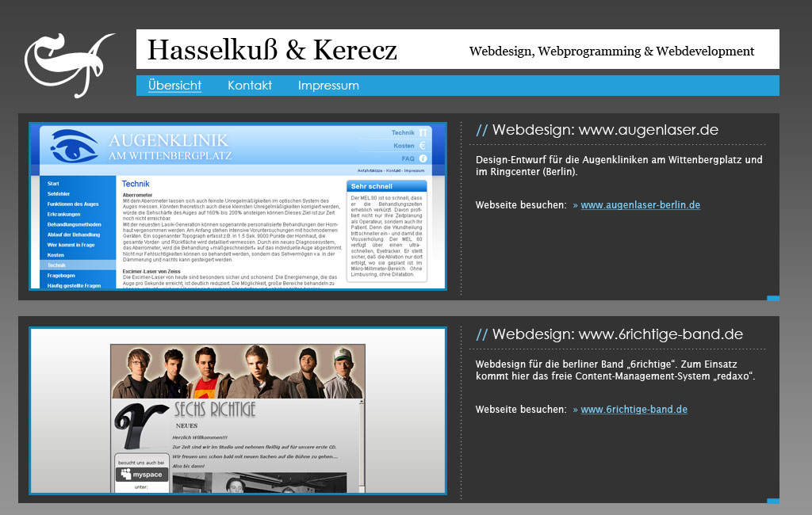Viewport: 812px width, 515px height.
Task: Click the Technik icon in the Augenklinik preview
Action: tap(423, 132)
